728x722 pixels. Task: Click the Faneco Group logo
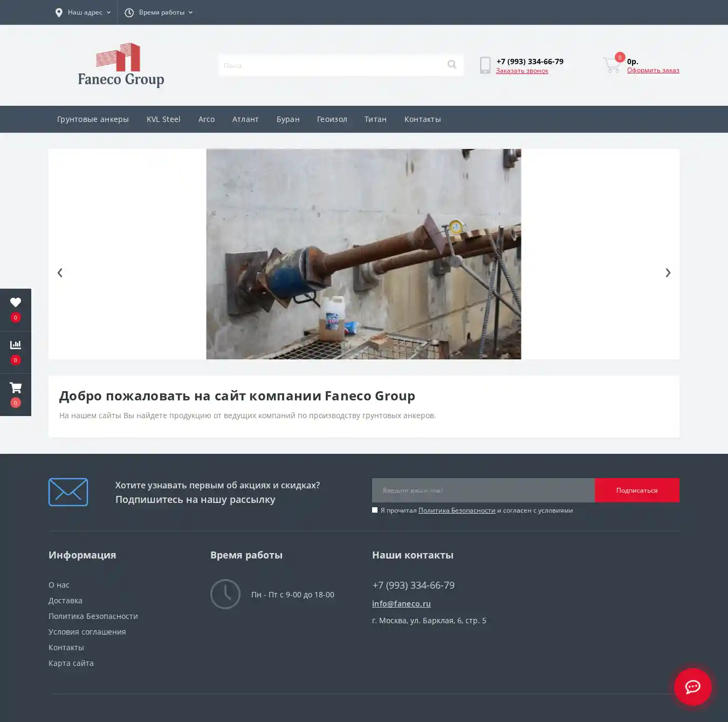pos(121,65)
